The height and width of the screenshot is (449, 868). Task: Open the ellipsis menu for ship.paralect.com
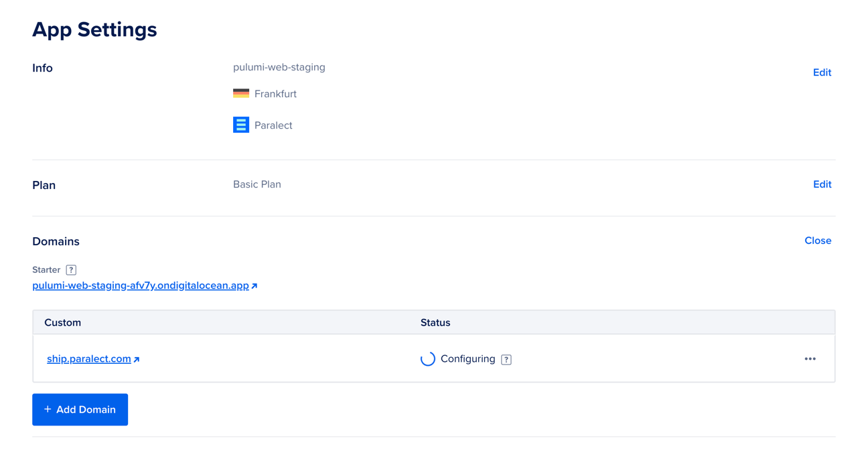coord(810,359)
